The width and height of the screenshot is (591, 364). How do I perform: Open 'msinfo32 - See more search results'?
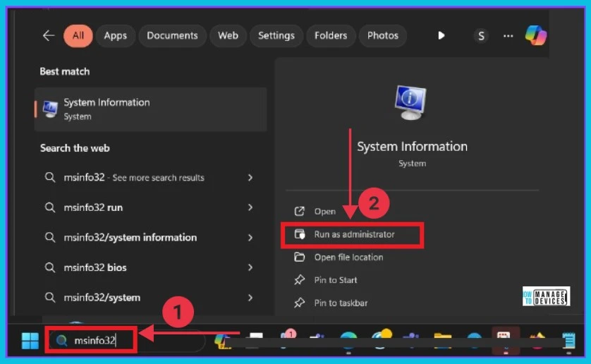134,177
